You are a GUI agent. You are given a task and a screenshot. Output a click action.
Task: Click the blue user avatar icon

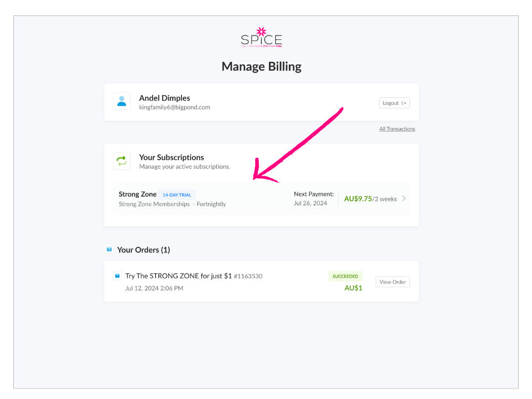click(x=122, y=101)
